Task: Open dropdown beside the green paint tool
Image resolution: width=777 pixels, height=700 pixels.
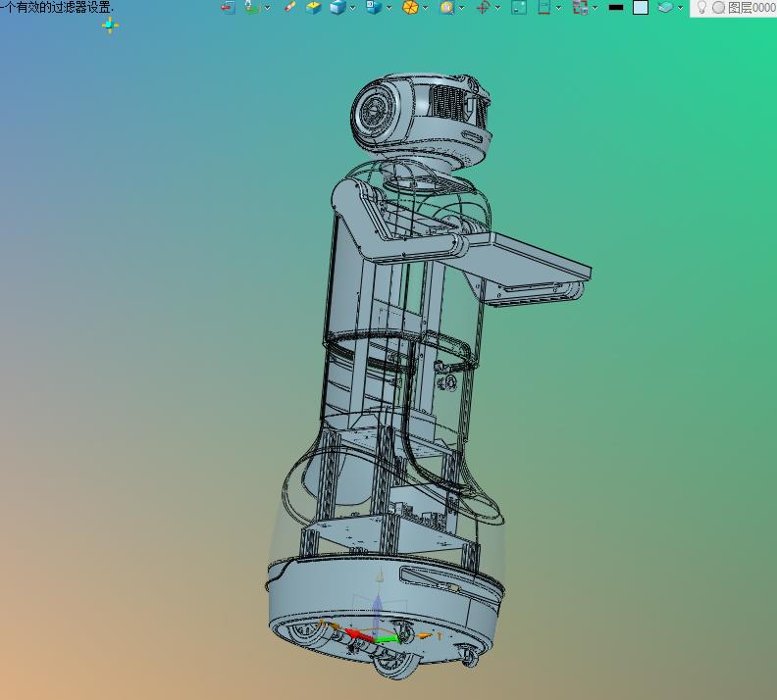Action: 268,8
